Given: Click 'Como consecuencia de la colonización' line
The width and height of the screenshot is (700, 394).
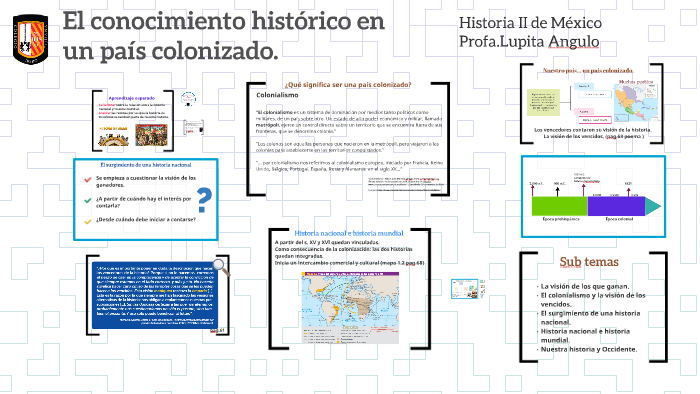Looking at the screenshot, I should [343, 253].
